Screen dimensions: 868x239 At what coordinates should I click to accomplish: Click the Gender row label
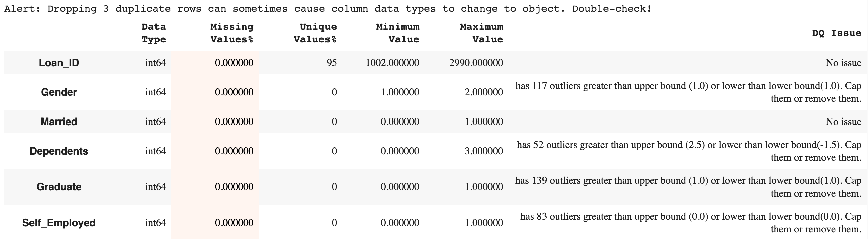[x=59, y=92]
